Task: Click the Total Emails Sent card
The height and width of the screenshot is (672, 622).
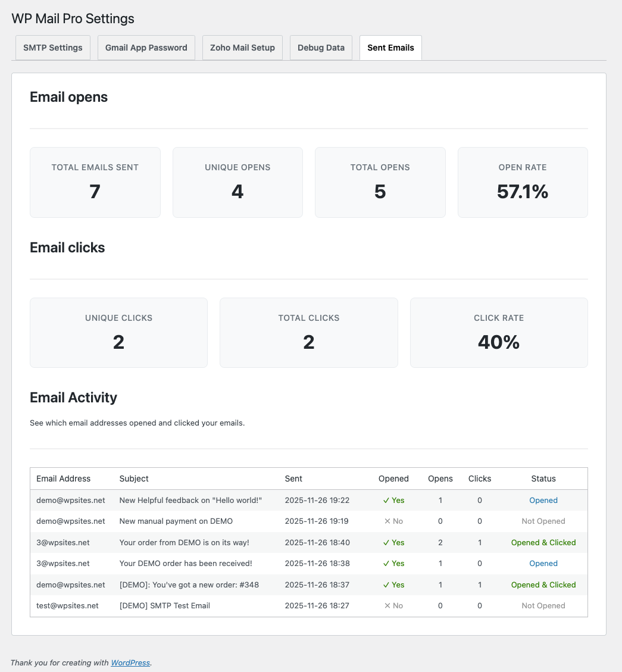Action: [x=95, y=182]
